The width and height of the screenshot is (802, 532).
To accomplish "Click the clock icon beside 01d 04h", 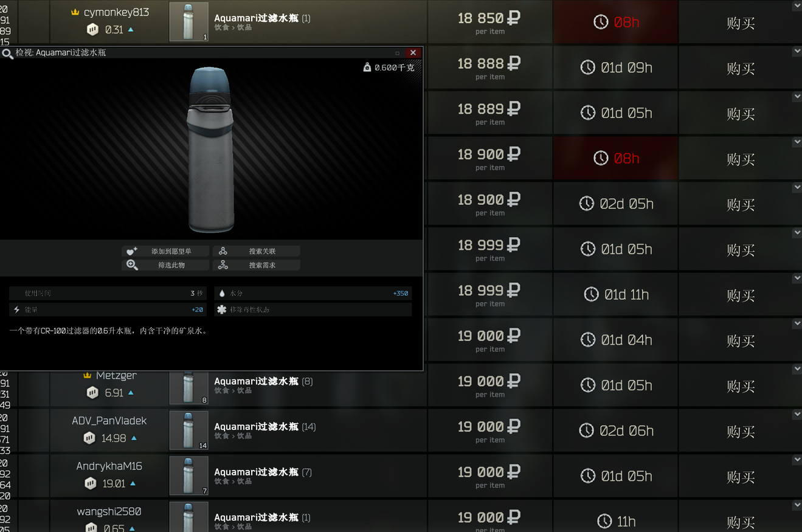I will click(588, 340).
